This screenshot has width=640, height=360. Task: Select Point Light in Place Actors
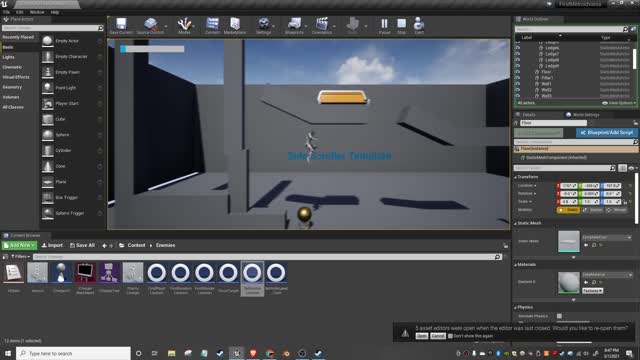click(x=72, y=88)
